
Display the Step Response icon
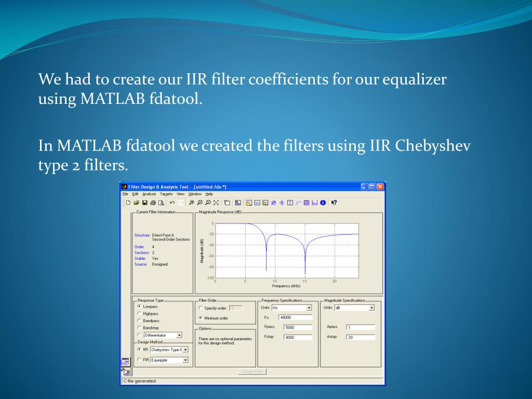(x=298, y=203)
